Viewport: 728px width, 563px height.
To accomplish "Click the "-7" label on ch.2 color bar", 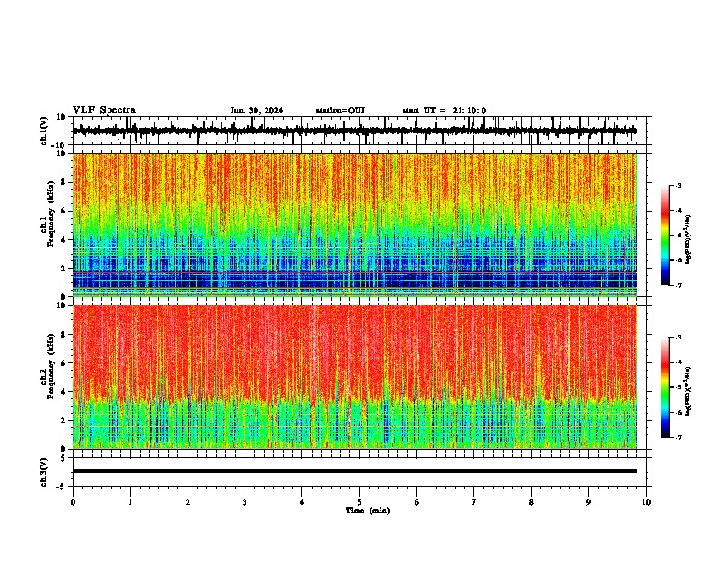I will pyautogui.click(x=677, y=438).
